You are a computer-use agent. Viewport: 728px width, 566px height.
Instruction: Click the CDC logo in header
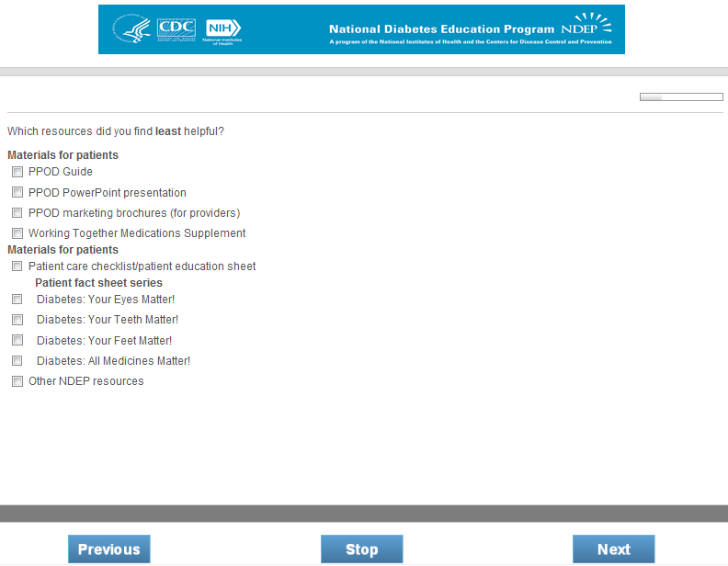(176, 29)
